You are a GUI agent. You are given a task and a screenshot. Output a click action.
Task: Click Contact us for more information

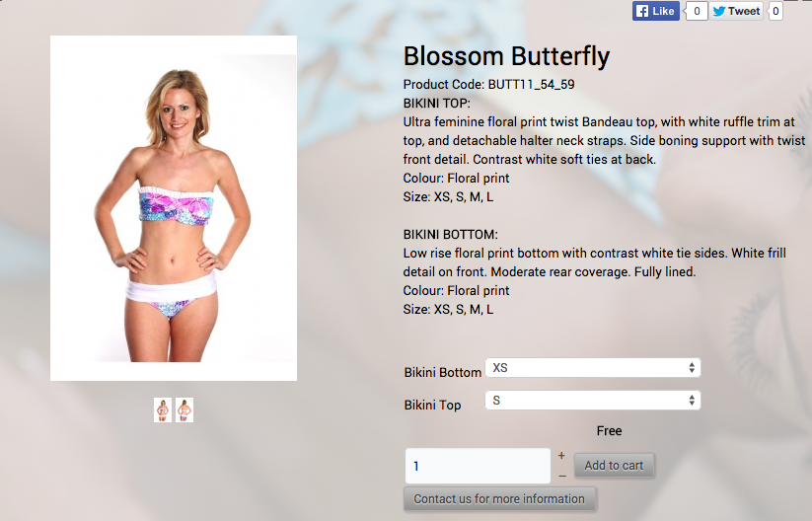pyautogui.click(x=499, y=498)
